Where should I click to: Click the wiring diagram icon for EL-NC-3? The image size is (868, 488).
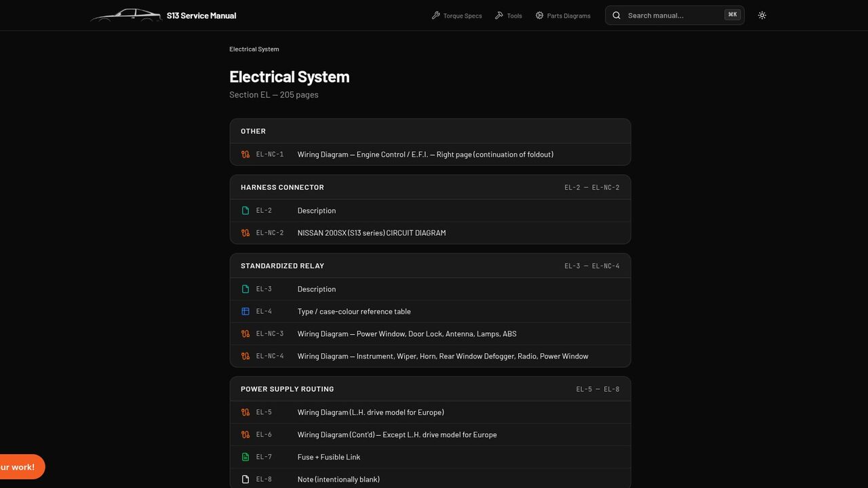click(245, 334)
